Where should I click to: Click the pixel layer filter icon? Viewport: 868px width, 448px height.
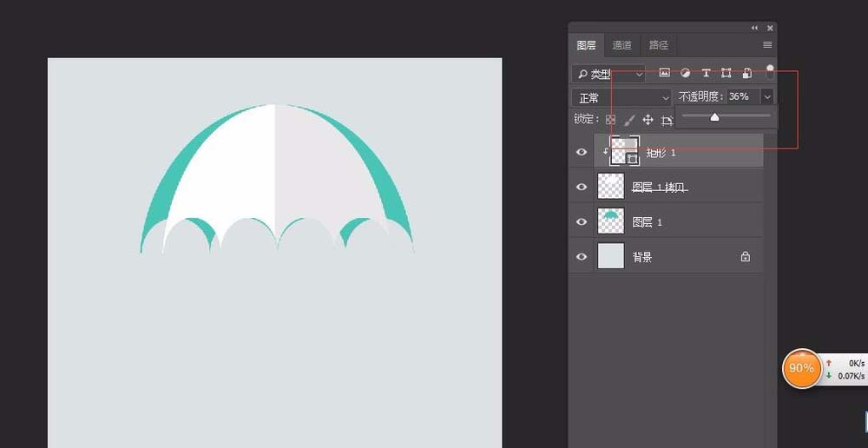(665, 74)
